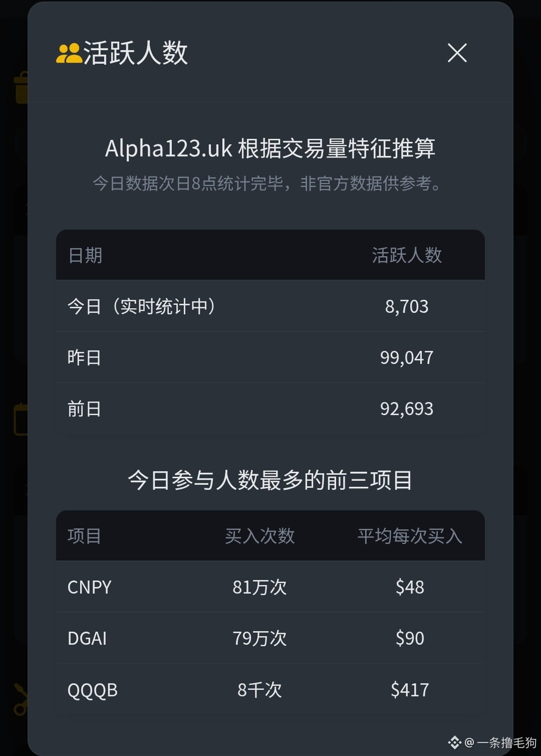This screenshot has width=541, height=756.
Task: Close the 活跃人数 dialog
Action: click(457, 53)
